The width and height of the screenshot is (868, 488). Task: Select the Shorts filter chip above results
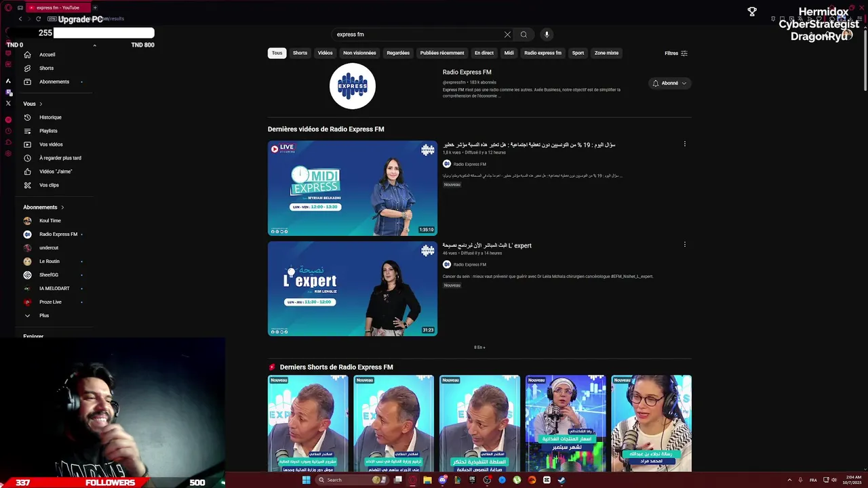[300, 53]
